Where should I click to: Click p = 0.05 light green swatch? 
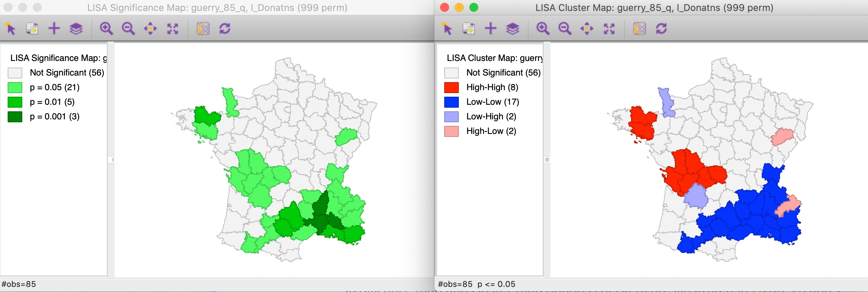pos(15,88)
